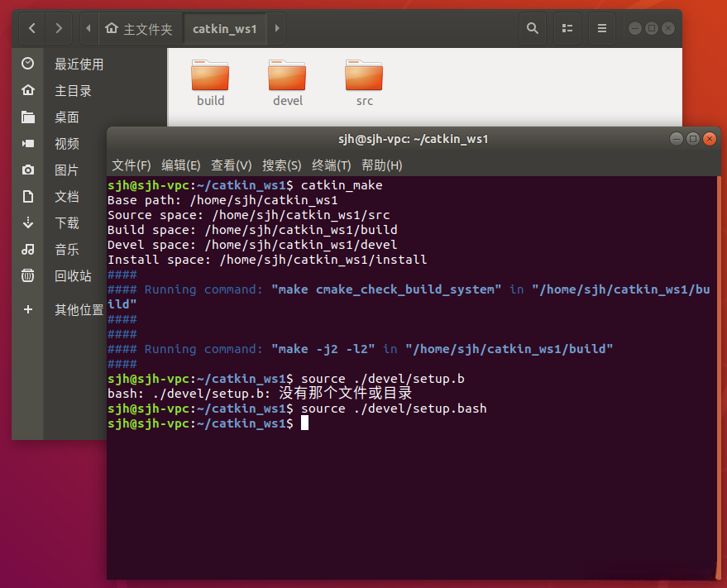Click the terminal title sjh@sjh-vpc: ~/catkin_ws1

pyautogui.click(x=413, y=139)
